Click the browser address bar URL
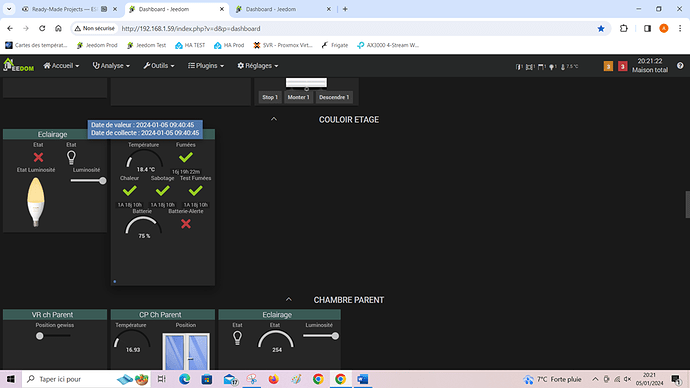 point(191,29)
